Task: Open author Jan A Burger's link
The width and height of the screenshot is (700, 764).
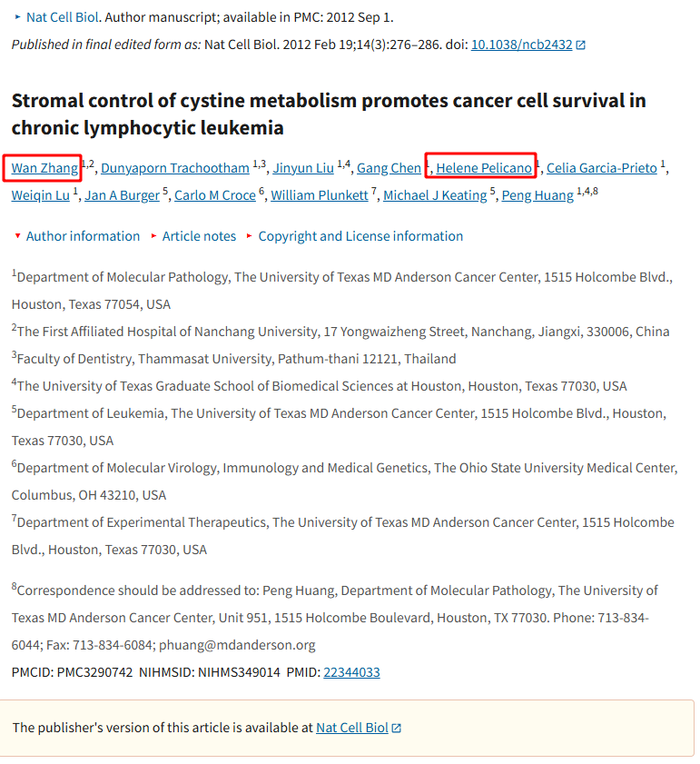Action: click(x=122, y=195)
